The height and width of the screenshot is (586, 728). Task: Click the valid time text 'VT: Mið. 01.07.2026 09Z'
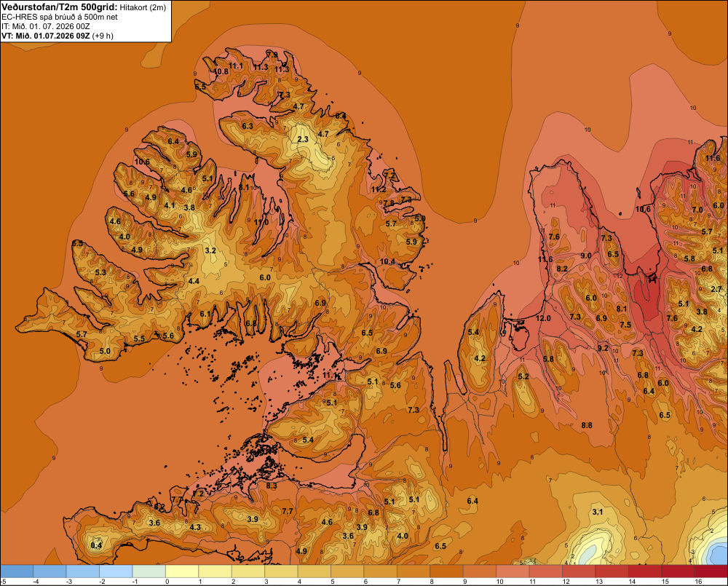coord(45,36)
